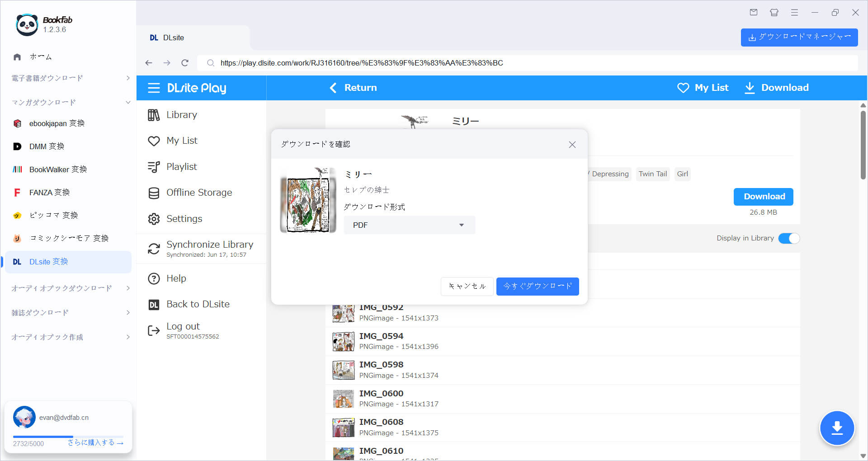The image size is (868, 461).
Task: Open IMG_0592 thumbnail
Action: (x=343, y=313)
